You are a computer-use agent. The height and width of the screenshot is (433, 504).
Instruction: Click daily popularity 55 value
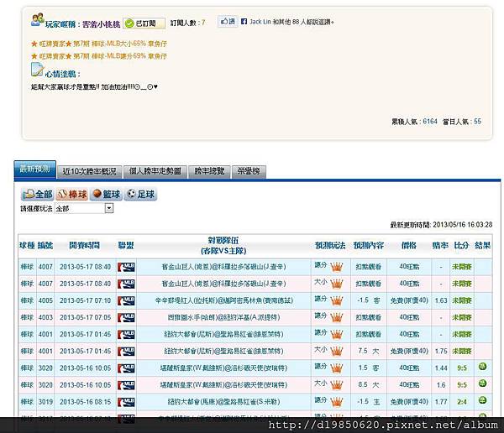point(477,122)
